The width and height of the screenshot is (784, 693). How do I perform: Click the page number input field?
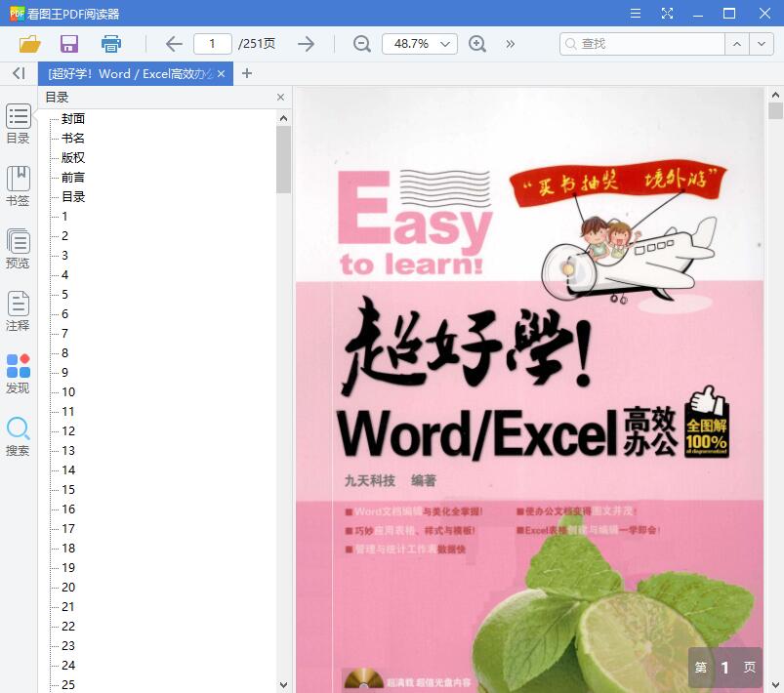pyautogui.click(x=213, y=44)
